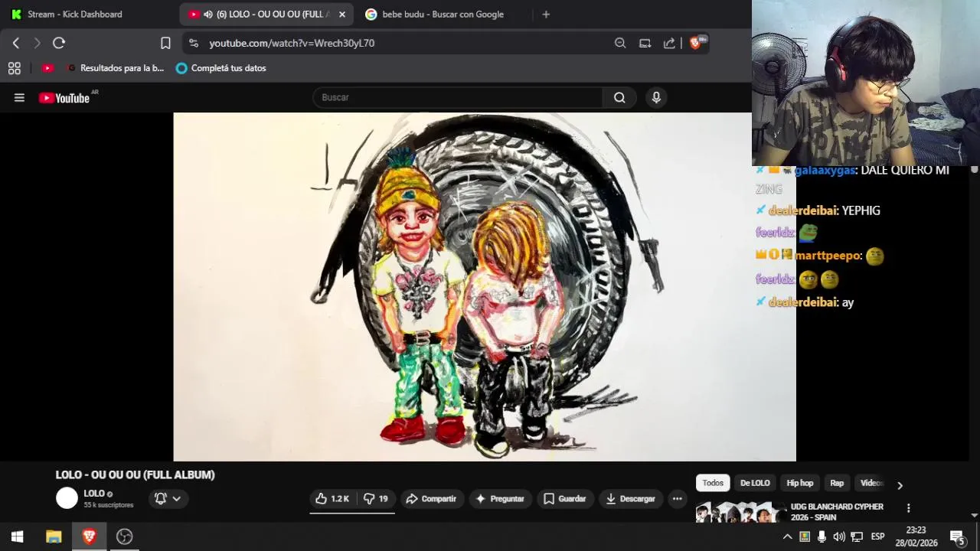The image size is (980, 551).
Task: Click the colorful app icon in system tray
Action: 805,536
